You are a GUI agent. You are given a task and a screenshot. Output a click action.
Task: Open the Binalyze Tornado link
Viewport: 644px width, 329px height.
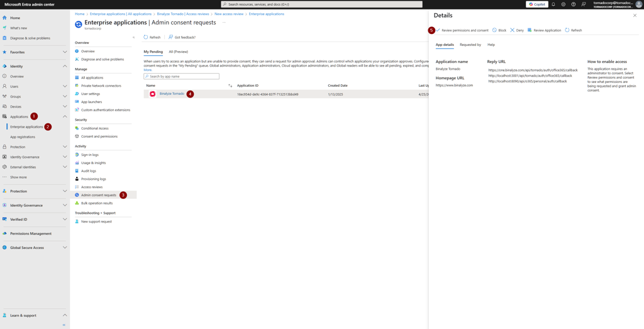coord(172,94)
